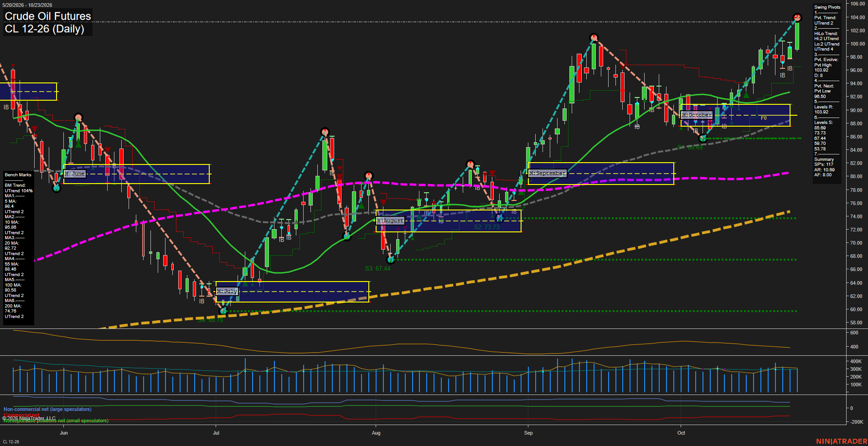
Task: Click the S2: 73.73 support level label
Action: [487, 227]
